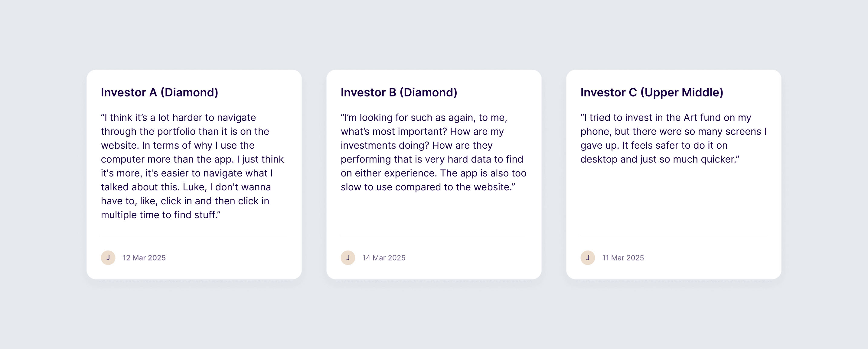Click blank space below Investor B's quote
Image resolution: width=868 pixels, height=349 pixels.
434,214
